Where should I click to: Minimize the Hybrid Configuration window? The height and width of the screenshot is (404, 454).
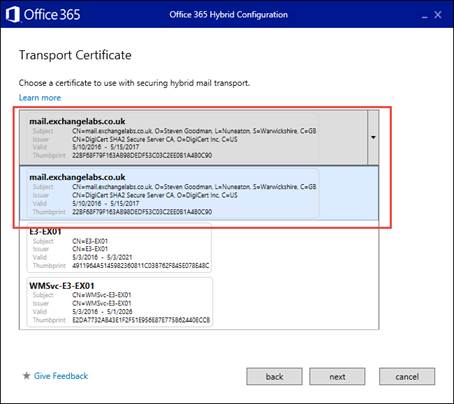click(424, 16)
